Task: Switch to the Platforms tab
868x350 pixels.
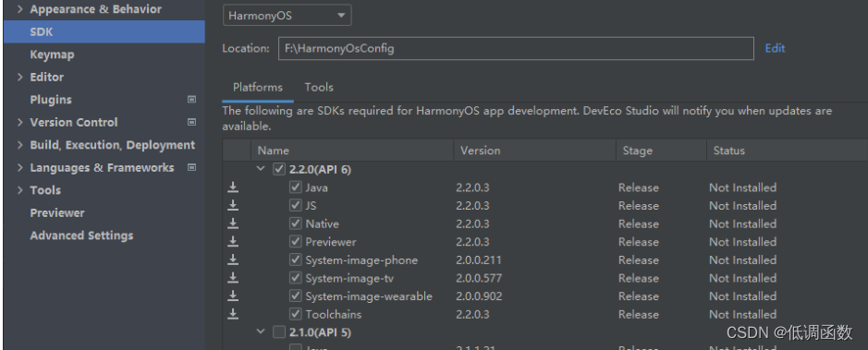Action: (257, 88)
